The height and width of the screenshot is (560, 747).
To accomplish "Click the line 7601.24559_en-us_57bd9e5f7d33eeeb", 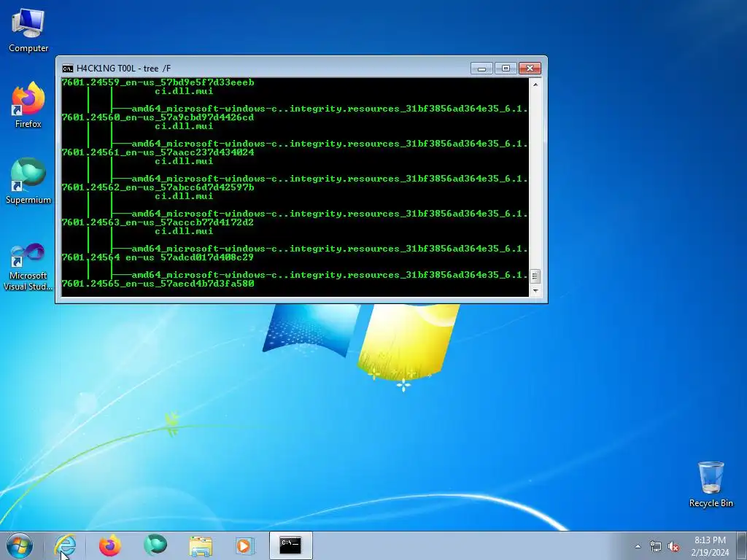I will (158, 82).
